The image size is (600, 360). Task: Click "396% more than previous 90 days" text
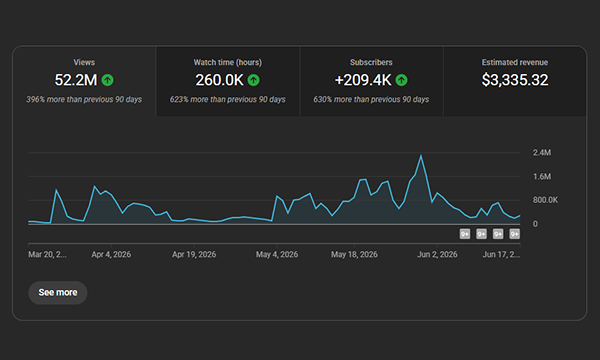[84, 99]
